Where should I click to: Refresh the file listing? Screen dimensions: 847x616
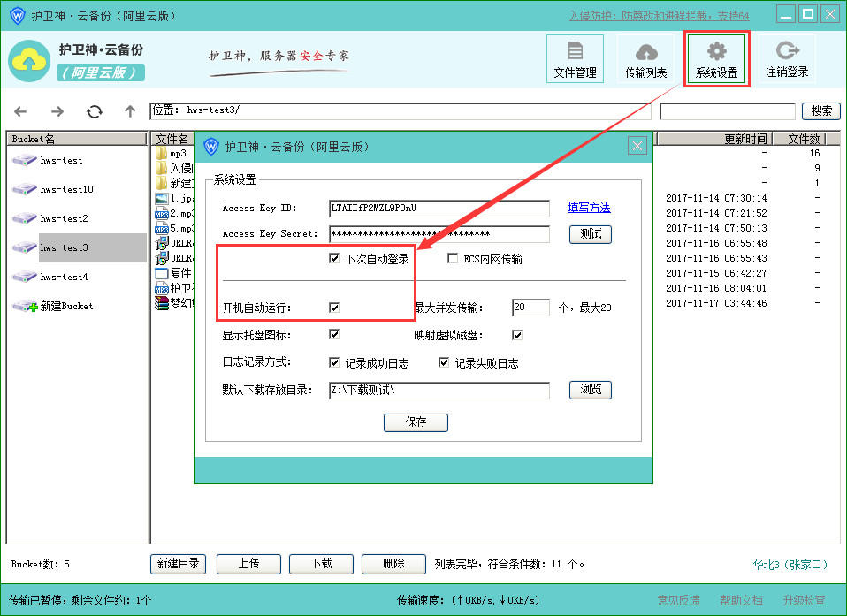click(x=95, y=111)
